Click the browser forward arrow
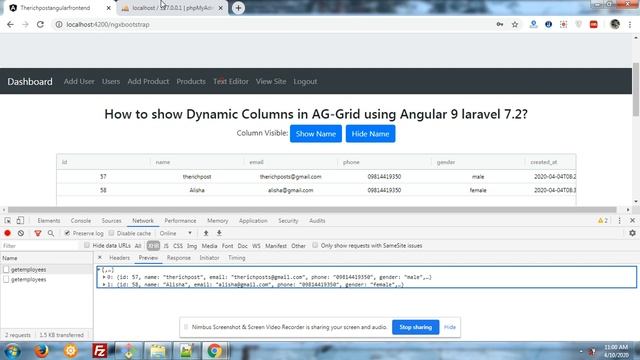Image resolution: width=640 pixels, height=360 pixels. pyautogui.click(x=25, y=24)
